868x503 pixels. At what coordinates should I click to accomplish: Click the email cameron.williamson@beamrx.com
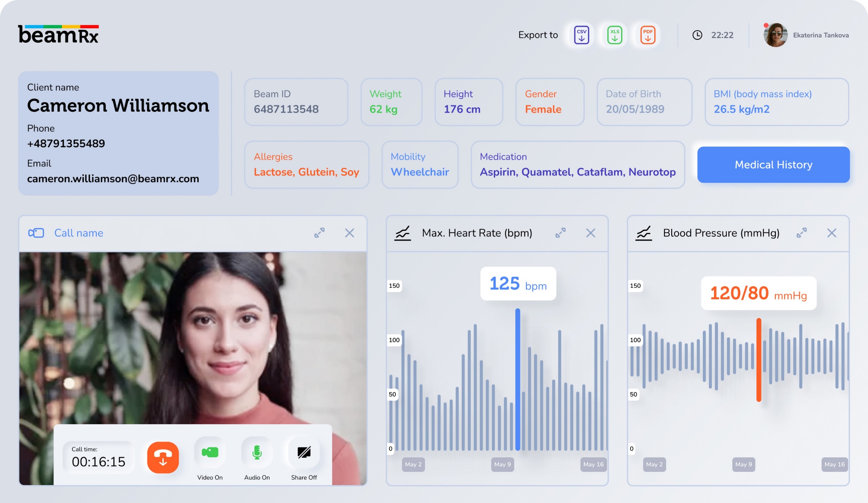[x=113, y=179]
